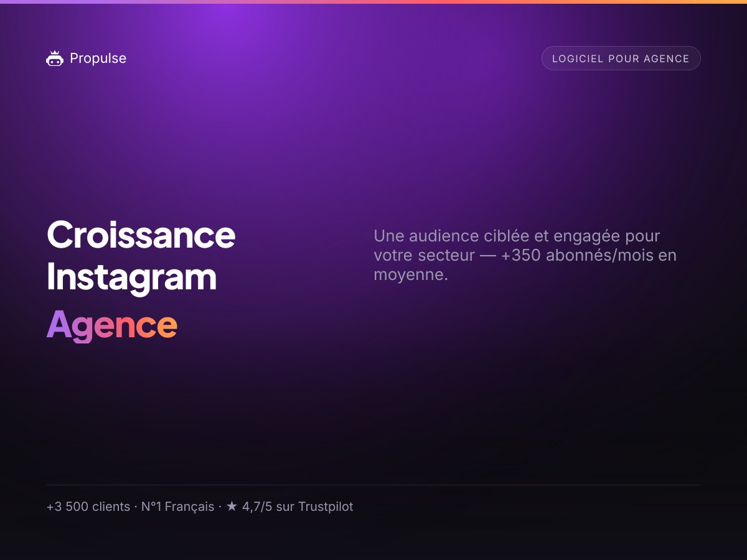Select the paragraph starting Une audience ciblée
Screen dimensions: 747x560
525,255
